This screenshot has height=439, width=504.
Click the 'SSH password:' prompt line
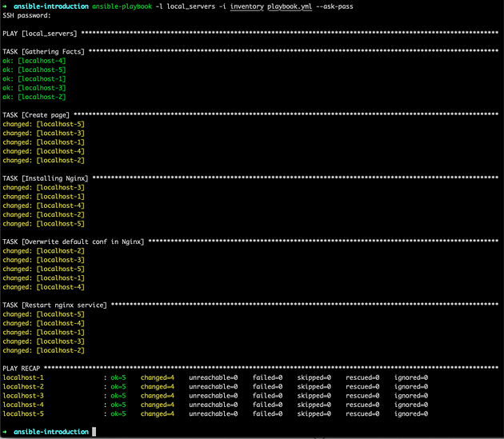26,15
